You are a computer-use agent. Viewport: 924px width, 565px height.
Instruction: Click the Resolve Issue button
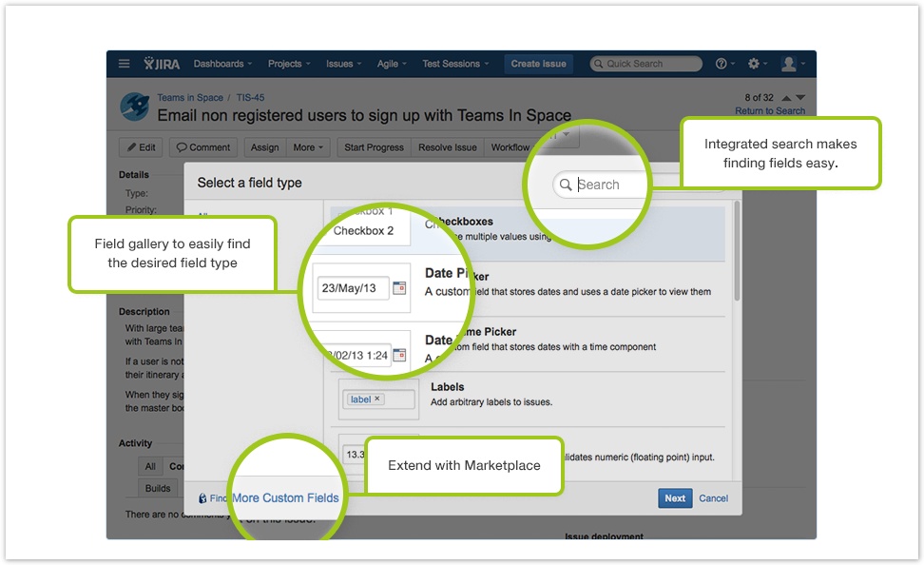coord(448,147)
